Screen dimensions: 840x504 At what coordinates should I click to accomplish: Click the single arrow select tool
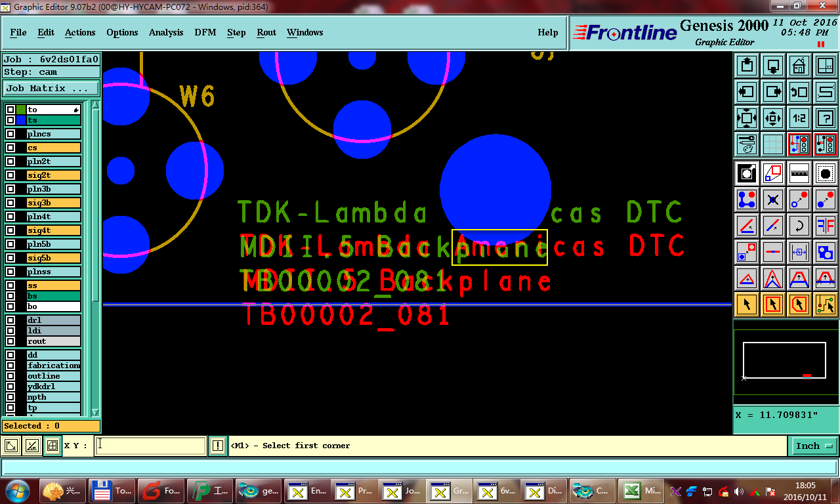(x=747, y=304)
